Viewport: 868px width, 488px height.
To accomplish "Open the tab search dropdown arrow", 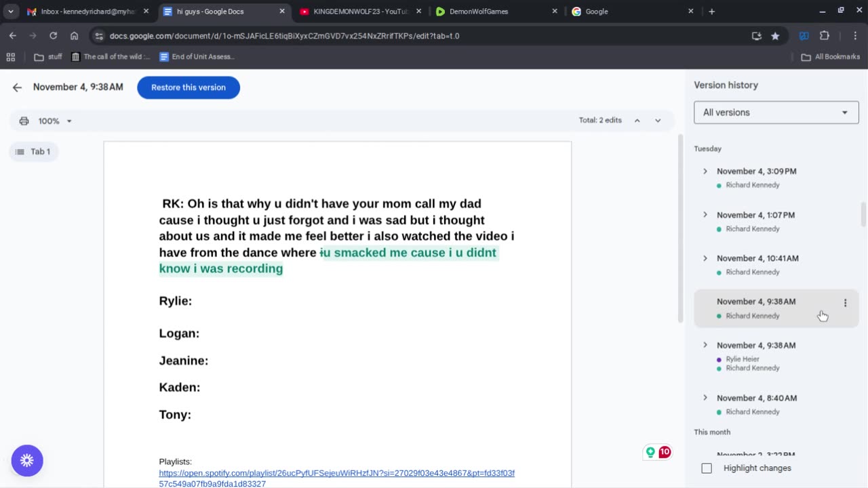I will pyautogui.click(x=11, y=12).
